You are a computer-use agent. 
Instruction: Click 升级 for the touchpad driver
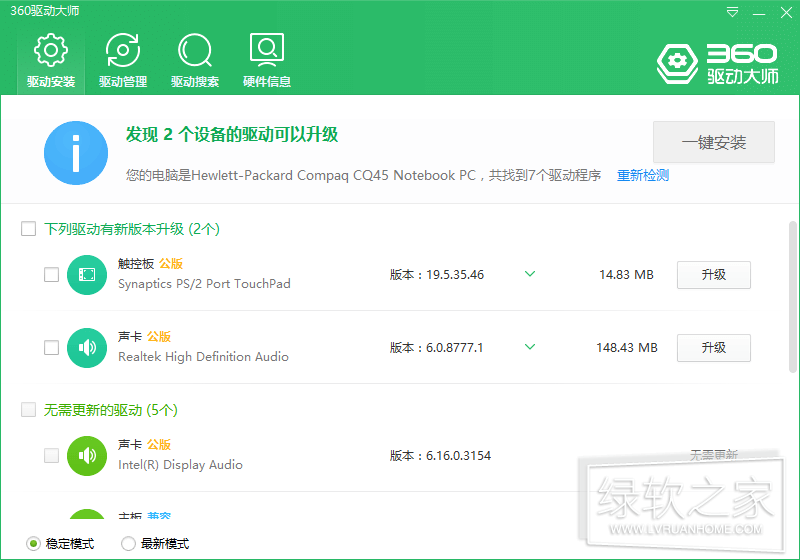point(713,275)
